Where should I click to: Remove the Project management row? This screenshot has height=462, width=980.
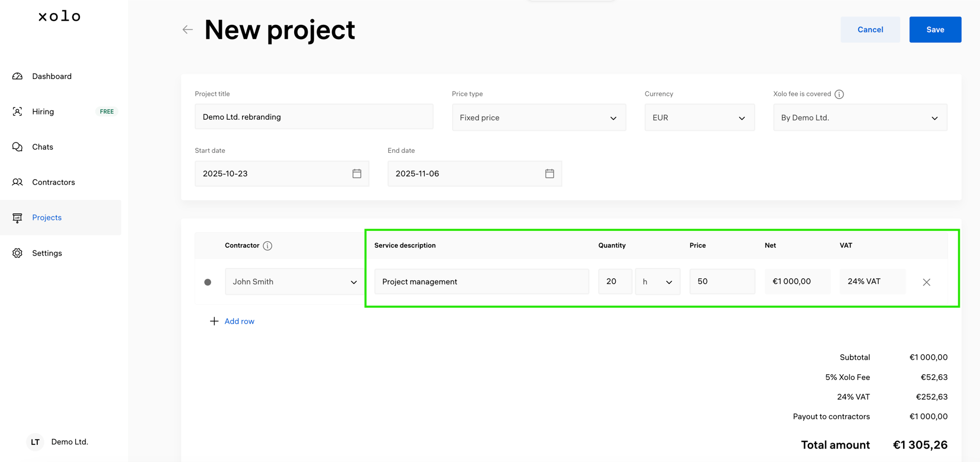tap(926, 282)
